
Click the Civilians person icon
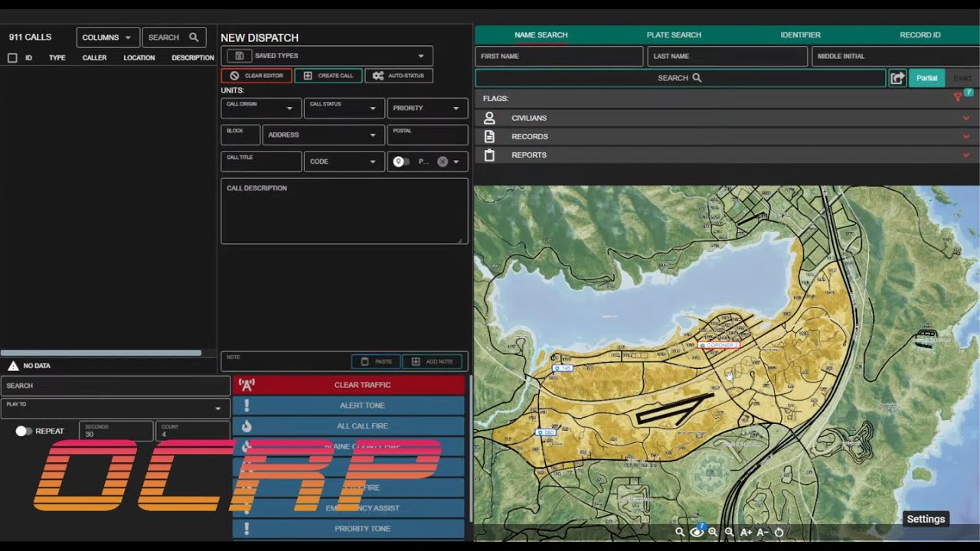point(490,118)
